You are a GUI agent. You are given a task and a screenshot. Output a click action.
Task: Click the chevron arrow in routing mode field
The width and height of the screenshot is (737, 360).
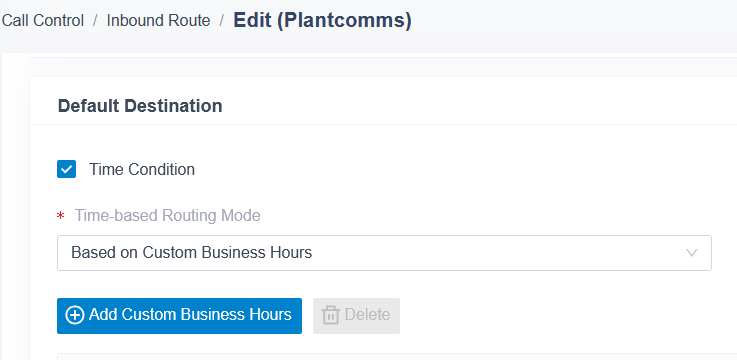(691, 253)
